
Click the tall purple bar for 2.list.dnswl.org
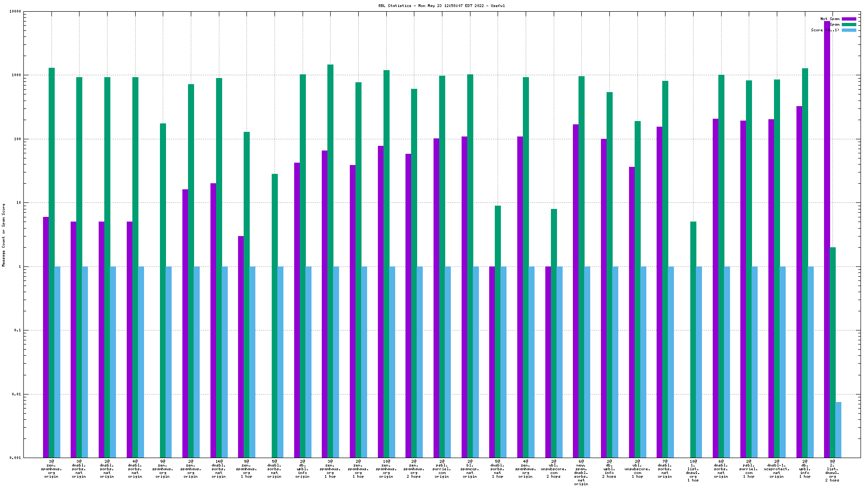click(827, 234)
